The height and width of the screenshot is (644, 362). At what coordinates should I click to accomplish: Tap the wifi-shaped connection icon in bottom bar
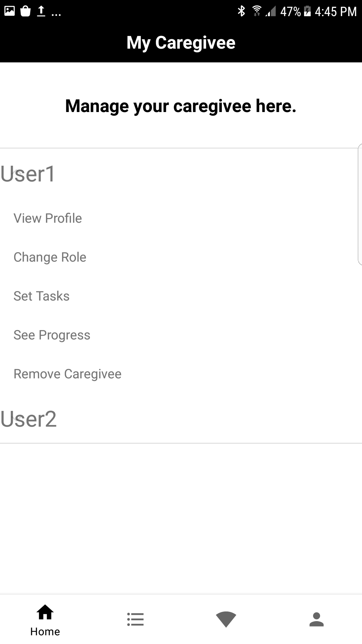pyautogui.click(x=226, y=619)
